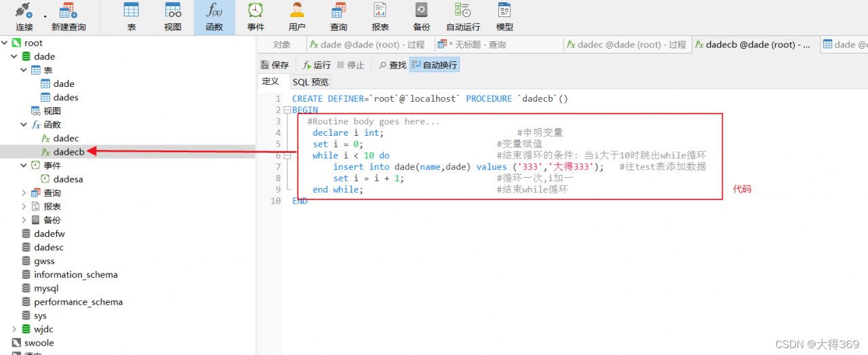
Task: Select the information_schema database
Action: point(76,274)
